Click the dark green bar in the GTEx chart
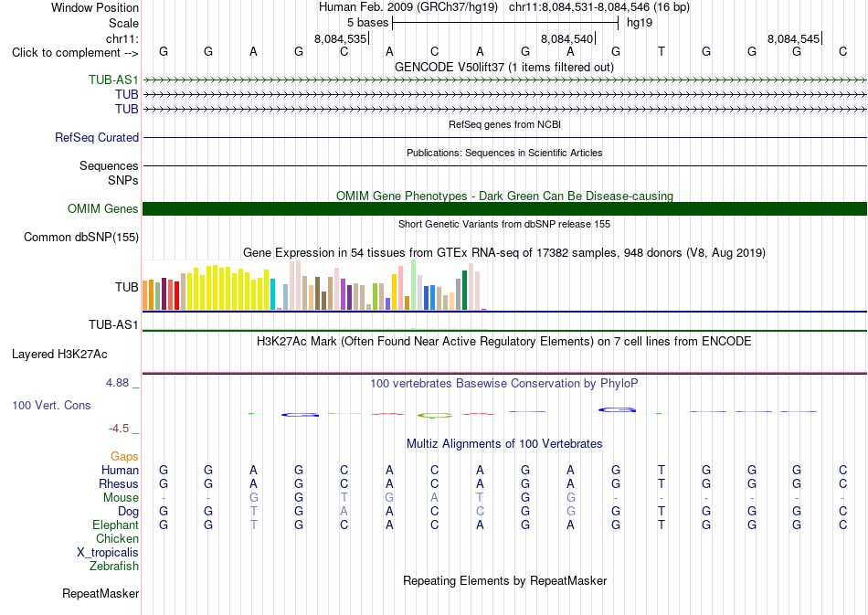Image resolution: width=868 pixels, height=615 pixels. click(x=464, y=290)
